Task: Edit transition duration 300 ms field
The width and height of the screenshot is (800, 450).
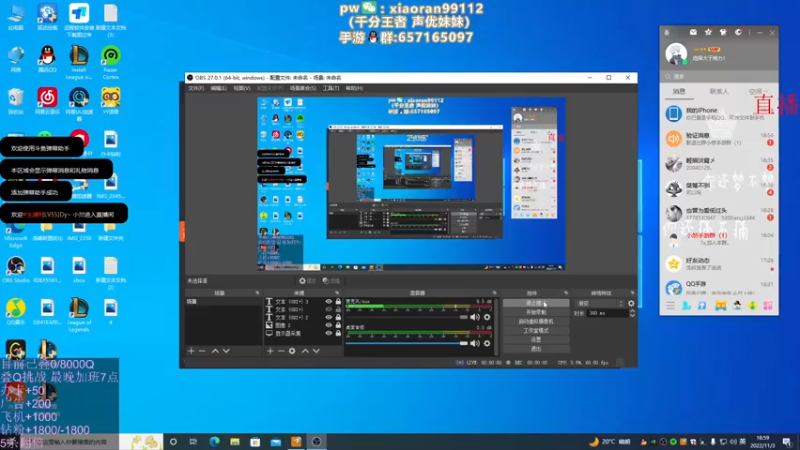Action: (x=606, y=313)
